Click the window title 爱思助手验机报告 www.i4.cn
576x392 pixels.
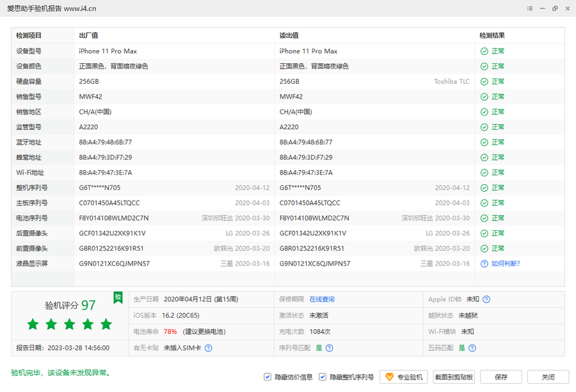pyautogui.click(x=52, y=8)
